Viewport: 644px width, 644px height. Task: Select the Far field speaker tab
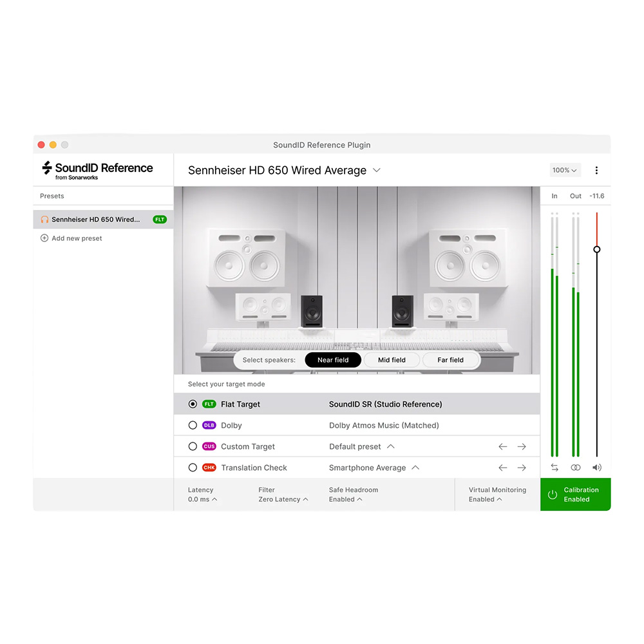click(450, 360)
